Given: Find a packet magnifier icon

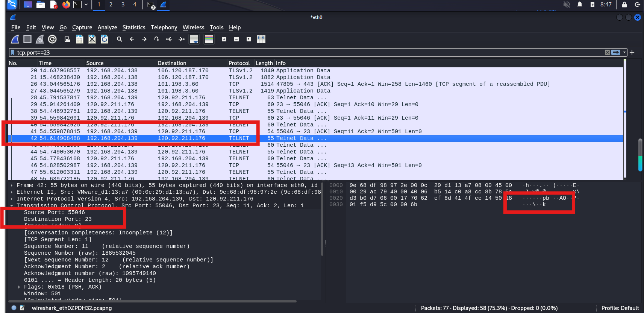Looking at the screenshot, I should 120,39.
